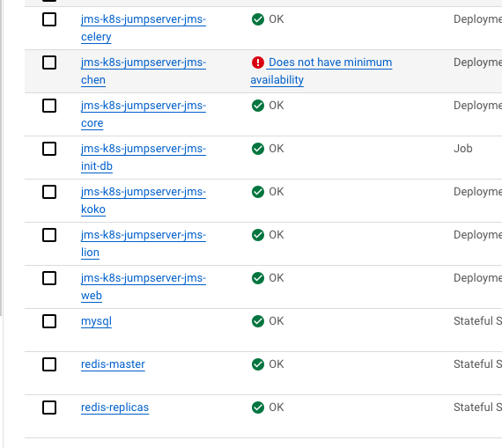The image size is (502, 448).
Task: Select checkbox next to redis-replicas
Action: coord(49,408)
